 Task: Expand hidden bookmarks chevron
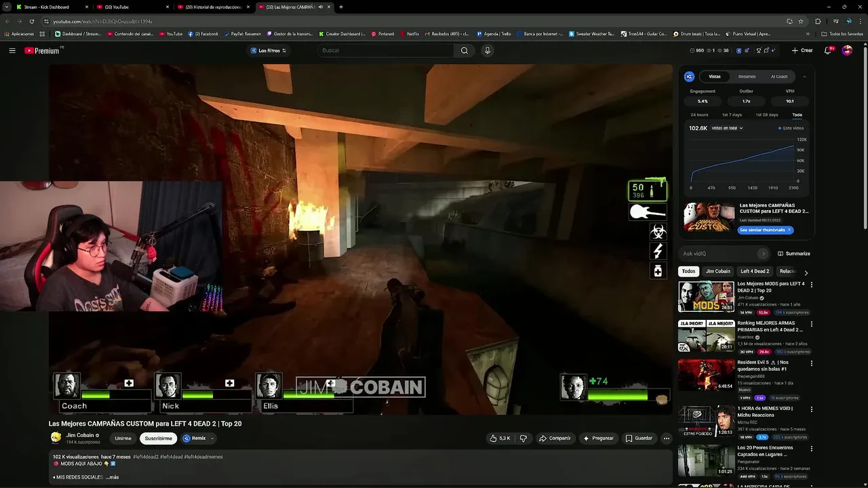(808, 34)
